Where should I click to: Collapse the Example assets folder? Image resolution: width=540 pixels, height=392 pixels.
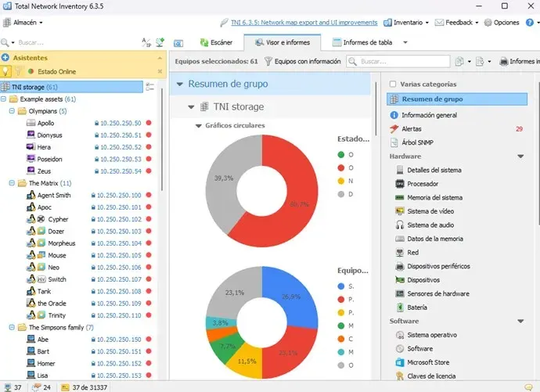click(3, 99)
